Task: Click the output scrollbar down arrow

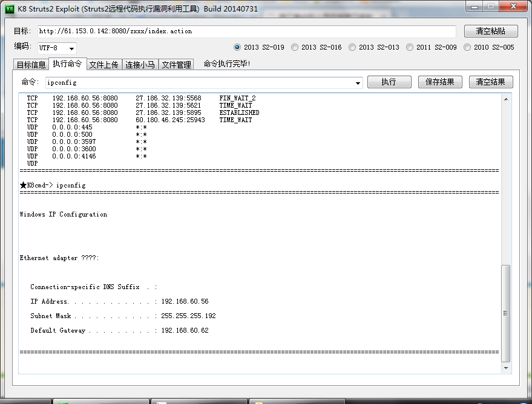Action: pyautogui.click(x=506, y=368)
